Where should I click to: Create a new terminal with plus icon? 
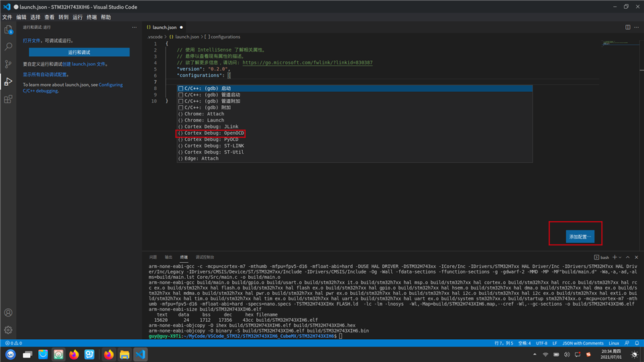coord(615,257)
